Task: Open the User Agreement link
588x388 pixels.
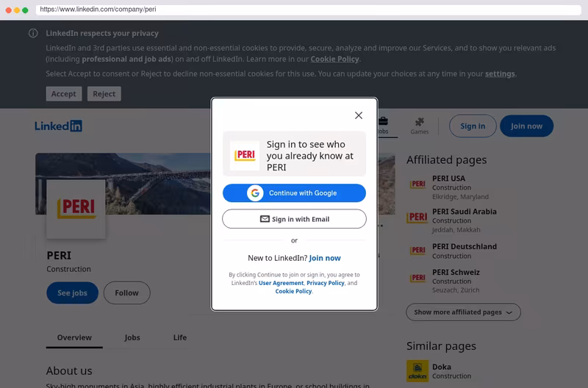Action: (282, 283)
